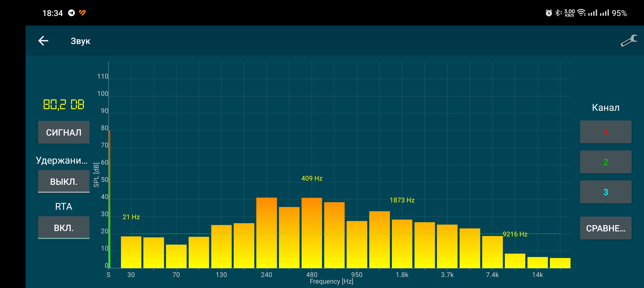Viewport: 644px width, 288px height.
Task: Tap the Bluetooth status icon
Action: [x=558, y=13]
